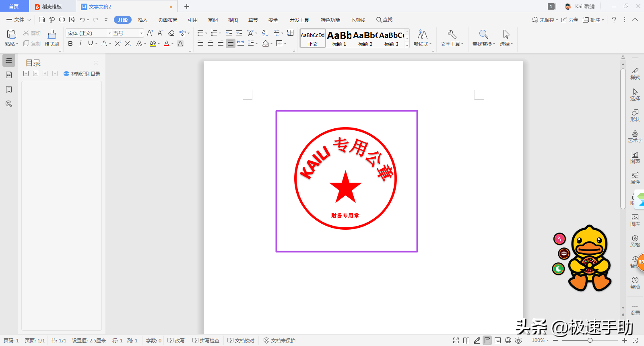Apply superscript formatting
Screen dimensions: 644x346
[118, 43]
